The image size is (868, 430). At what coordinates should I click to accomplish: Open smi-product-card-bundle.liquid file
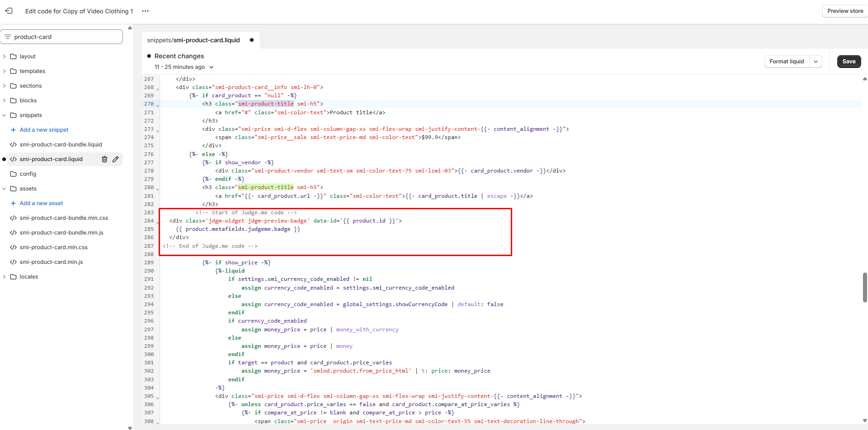pos(61,145)
